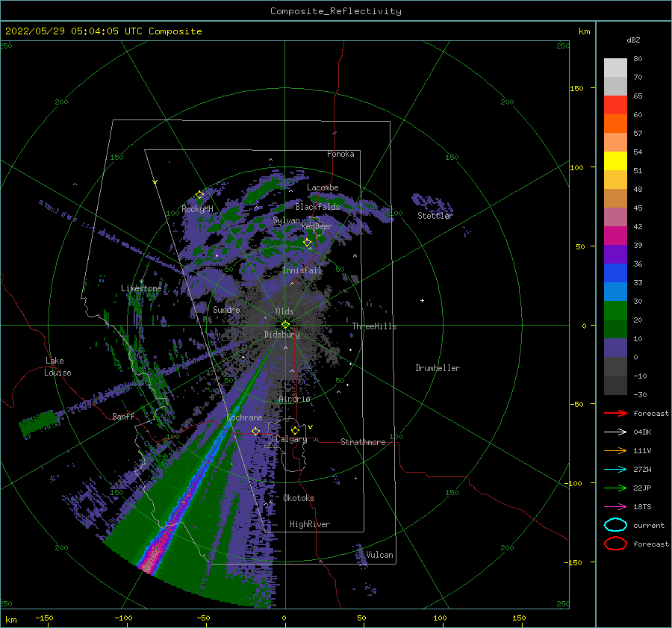Click the Ponoka label

[x=340, y=154]
